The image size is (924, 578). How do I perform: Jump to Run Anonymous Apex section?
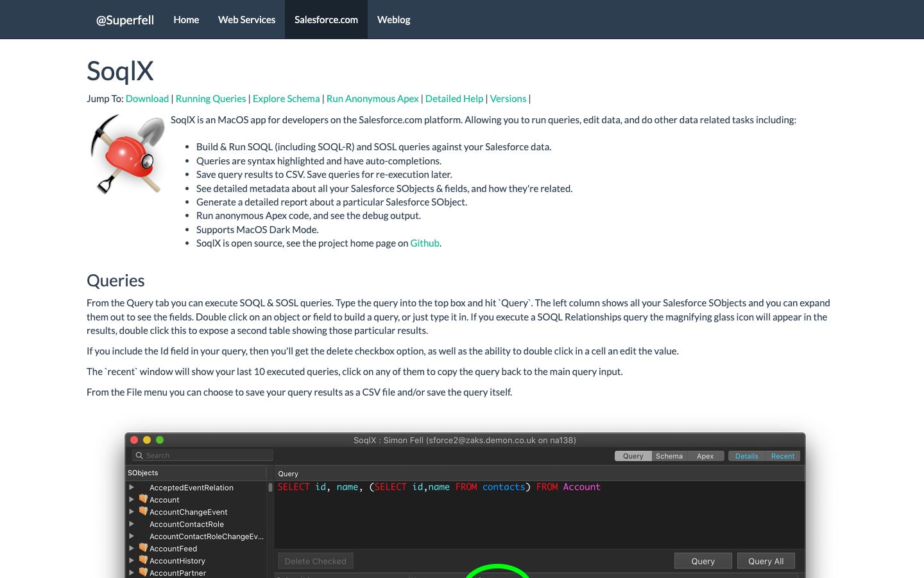pos(372,99)
